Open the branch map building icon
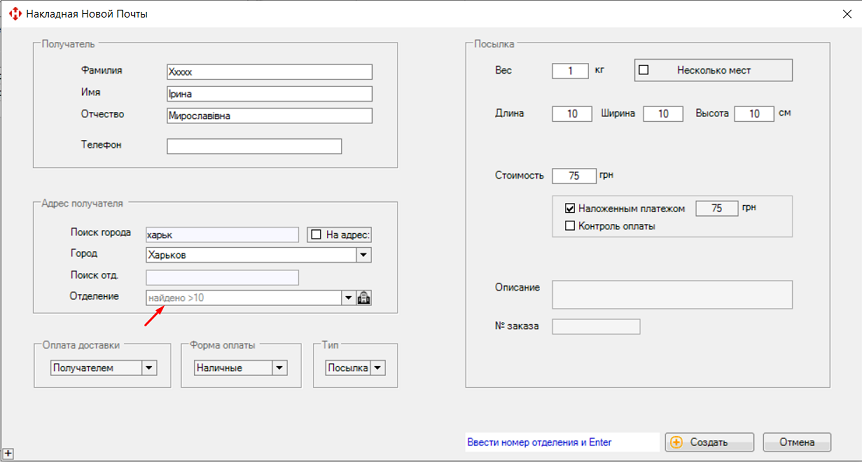The width and height of the screenshot is (862, 462). (364, 298)
